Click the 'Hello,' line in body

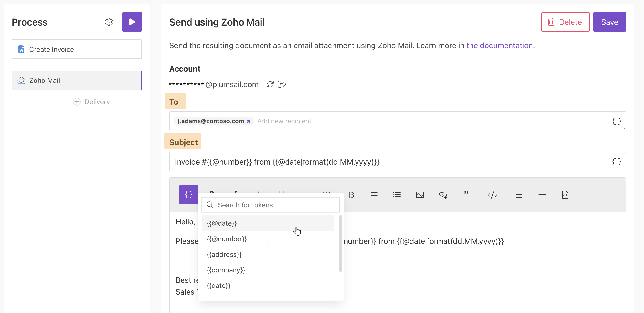pos(185,222)
